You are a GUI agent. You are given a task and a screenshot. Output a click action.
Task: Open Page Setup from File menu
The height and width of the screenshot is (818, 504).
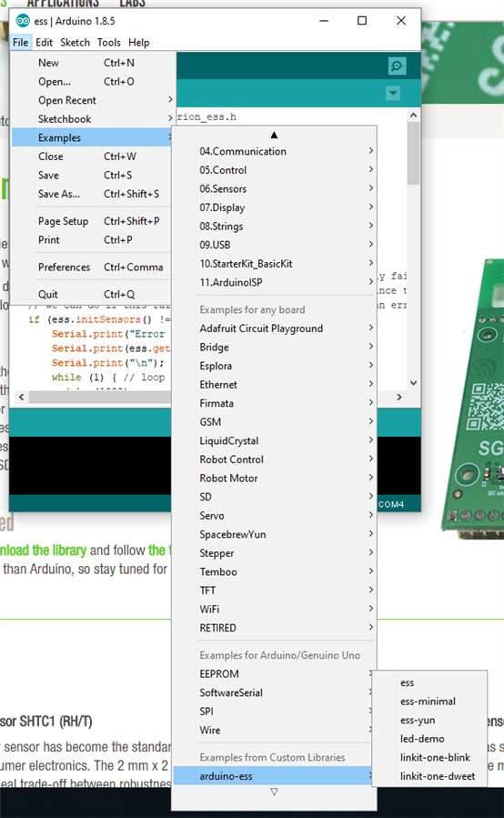tap(93, 221)
